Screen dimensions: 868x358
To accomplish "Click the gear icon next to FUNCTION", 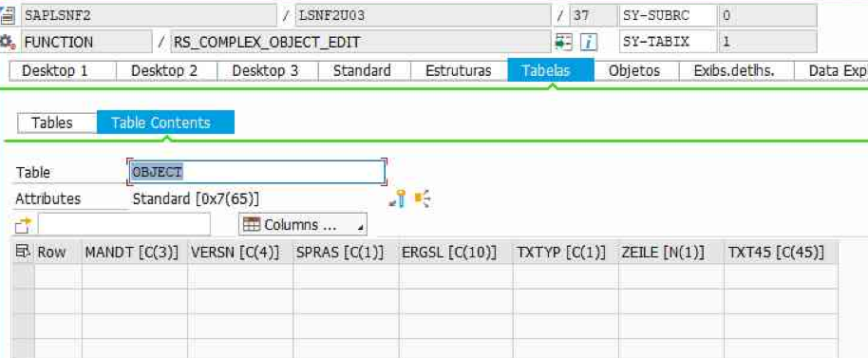I will click(7, 42).
